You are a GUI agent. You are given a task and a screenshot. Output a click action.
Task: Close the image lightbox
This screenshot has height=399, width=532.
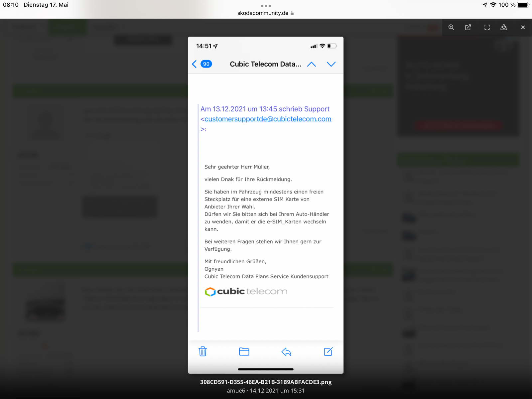pos(523,27)
